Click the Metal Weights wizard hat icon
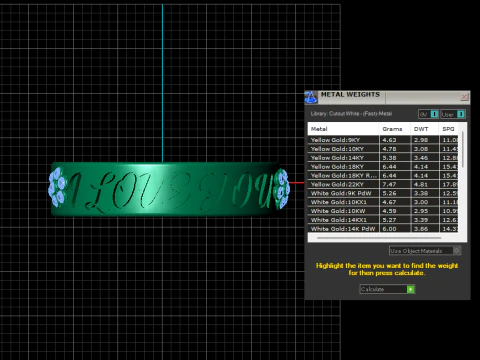The height and width of the screenshot is (360, 480). [x=311, y=97]
